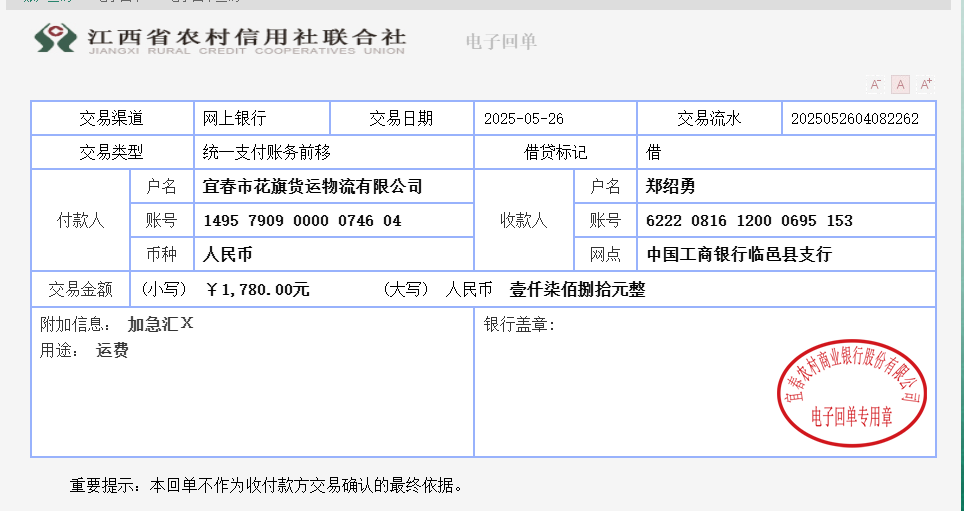Select payee name 郑绍勇
This screenshot has height=511, width=964.
click(670, 186)
